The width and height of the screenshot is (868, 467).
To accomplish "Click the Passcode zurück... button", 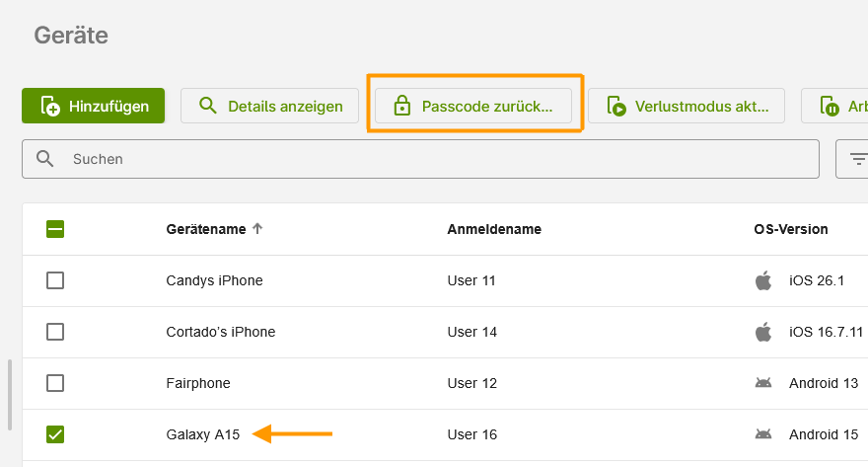I will click(x=473, y=106).
